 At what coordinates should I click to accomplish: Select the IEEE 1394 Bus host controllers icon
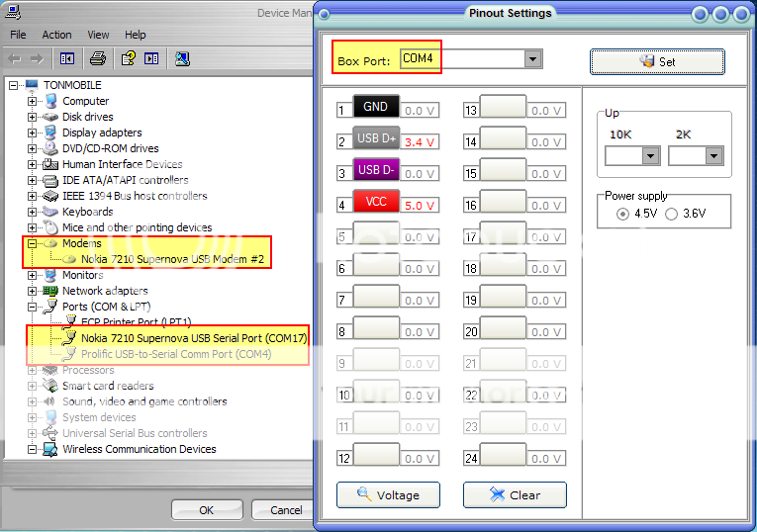50,196
